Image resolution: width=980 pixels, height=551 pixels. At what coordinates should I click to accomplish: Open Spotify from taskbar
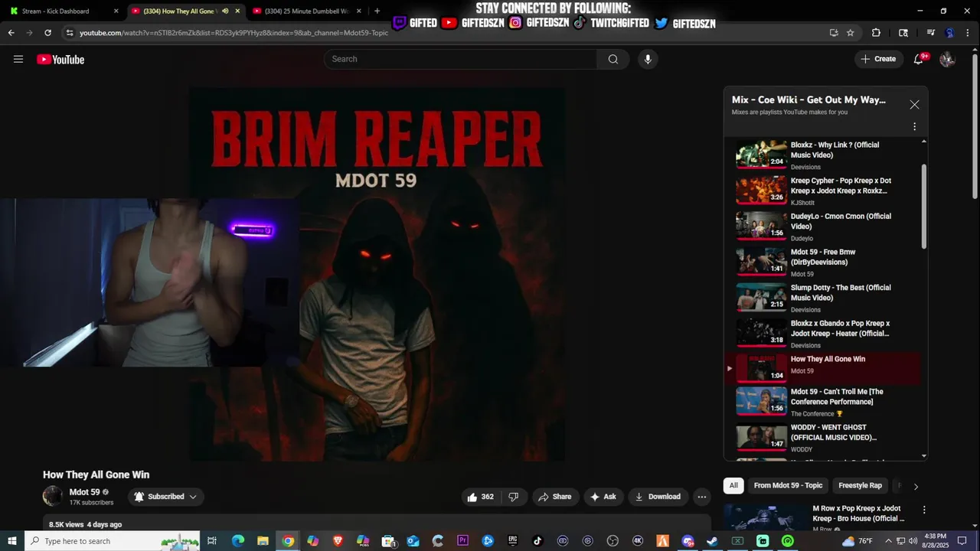(788, 541)
